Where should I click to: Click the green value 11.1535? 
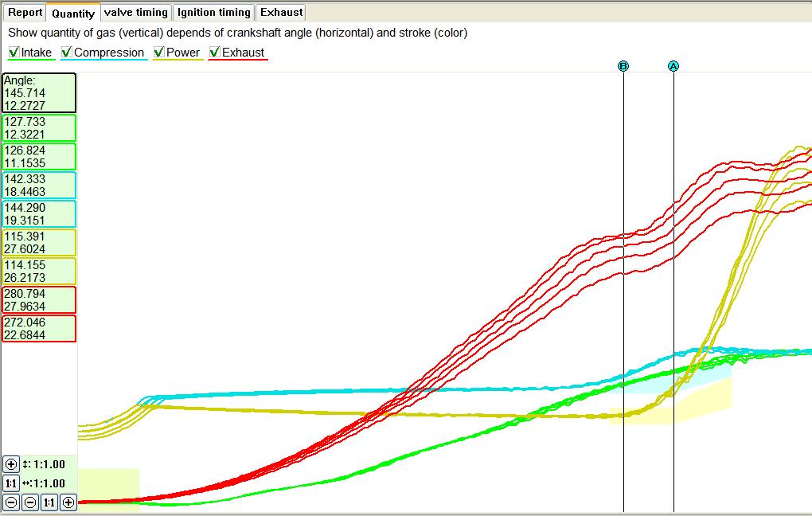25,163
